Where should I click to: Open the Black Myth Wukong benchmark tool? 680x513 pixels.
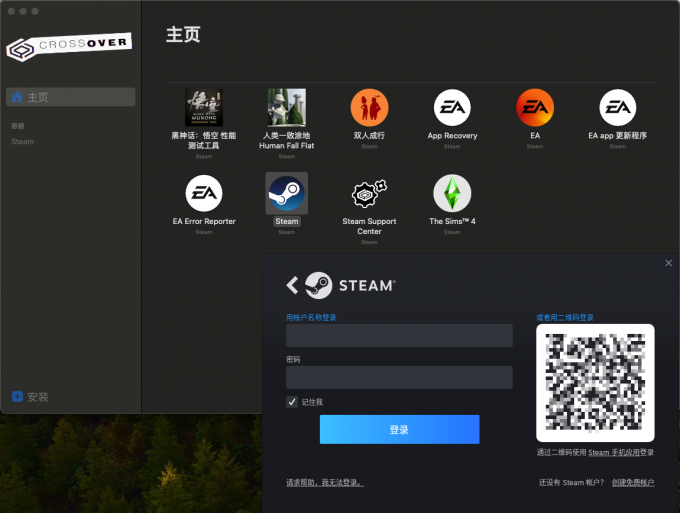204,107
